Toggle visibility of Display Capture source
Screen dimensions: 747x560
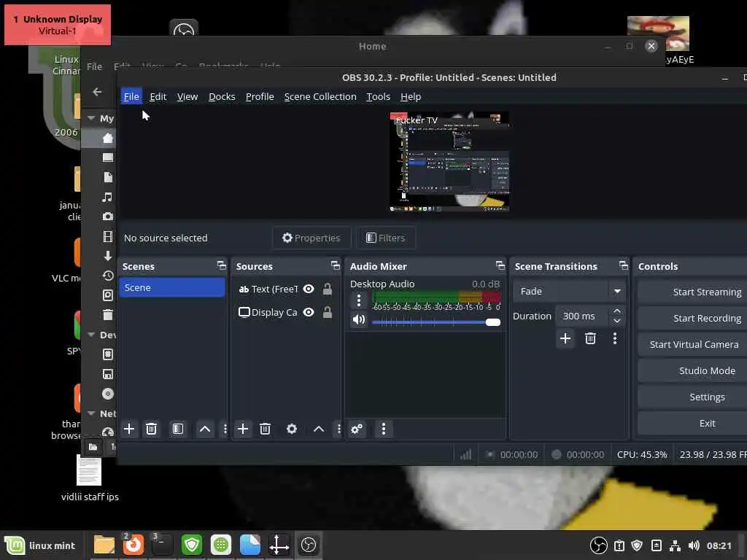tap(309, 312)
